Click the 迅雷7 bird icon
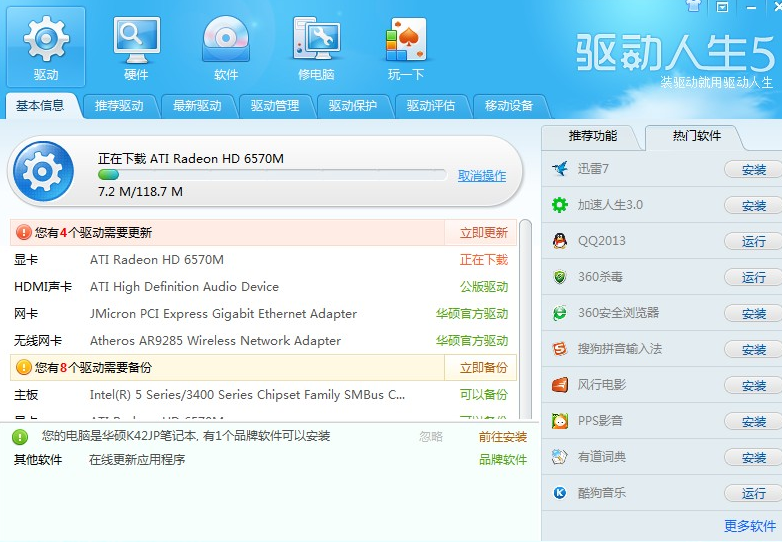Image resolution: width=782 pixels, height=542 pixels. point(560,169)
